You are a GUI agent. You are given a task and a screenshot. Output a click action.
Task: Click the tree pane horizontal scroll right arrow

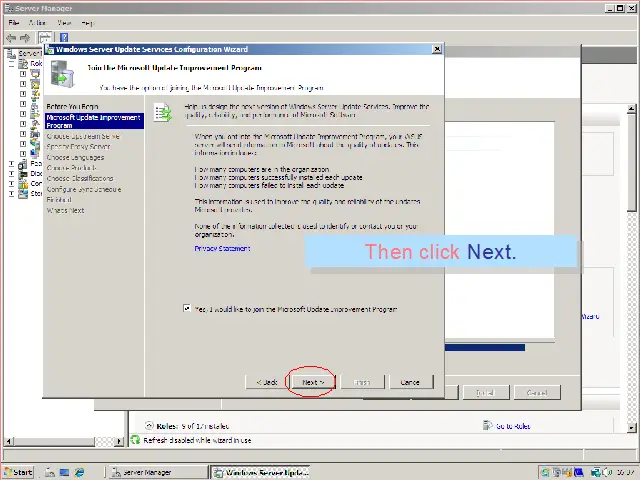(119, 441)
